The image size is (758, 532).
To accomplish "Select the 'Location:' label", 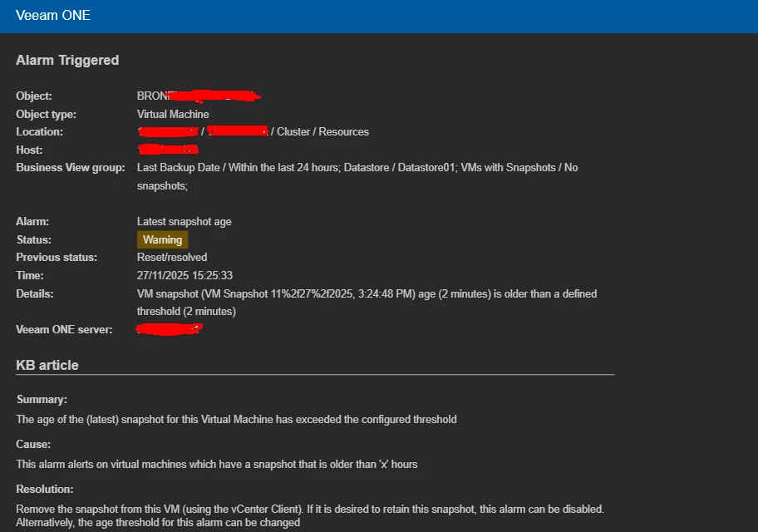I will (39, 131).
